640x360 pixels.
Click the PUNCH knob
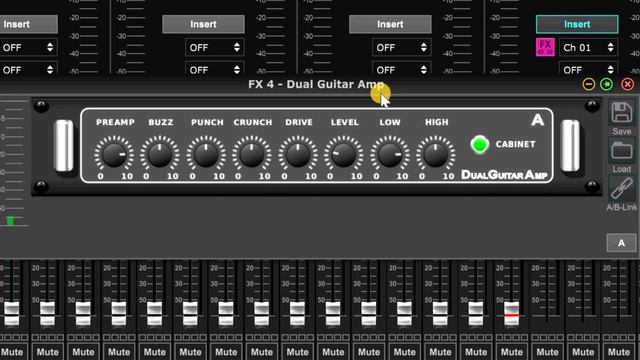click(x=206, y=154)
